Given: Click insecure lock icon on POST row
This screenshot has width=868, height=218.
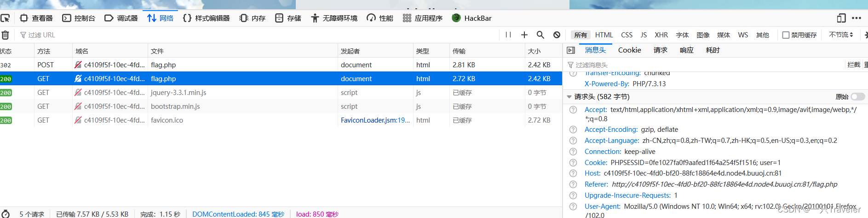Looking at the screenshot, I should click(x=78, y=65).
